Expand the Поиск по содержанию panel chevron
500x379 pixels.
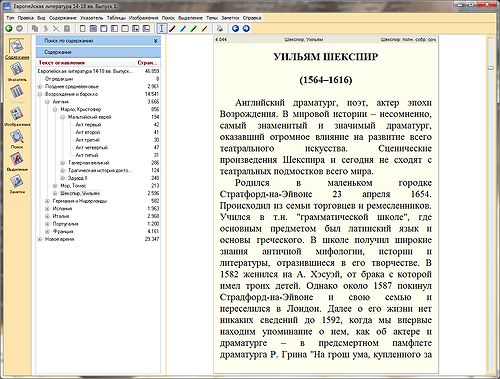coord(155,41)
